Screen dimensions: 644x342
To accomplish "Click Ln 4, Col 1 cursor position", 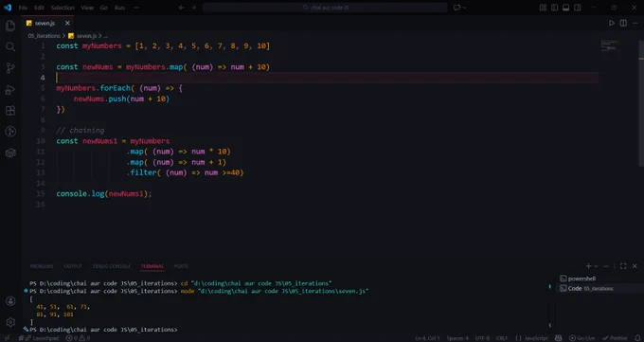I will click(x=427, y=338).
